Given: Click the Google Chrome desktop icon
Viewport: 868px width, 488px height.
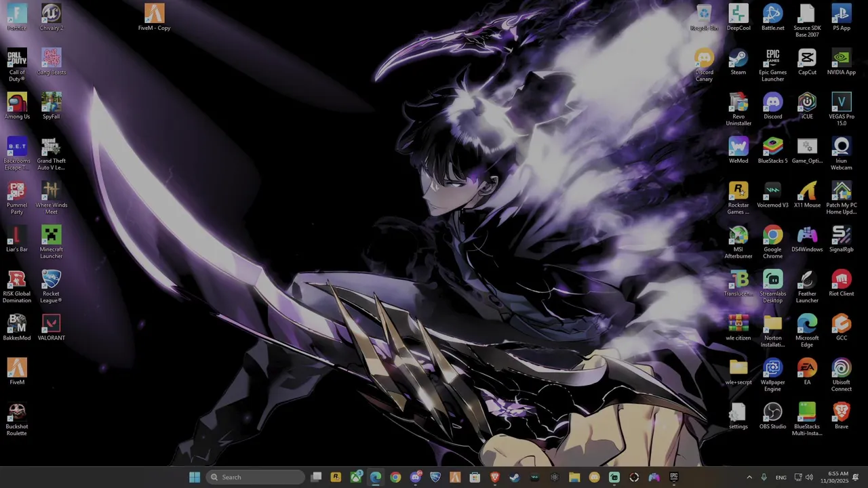Looking at the screenshot, I should click(773, 242).
